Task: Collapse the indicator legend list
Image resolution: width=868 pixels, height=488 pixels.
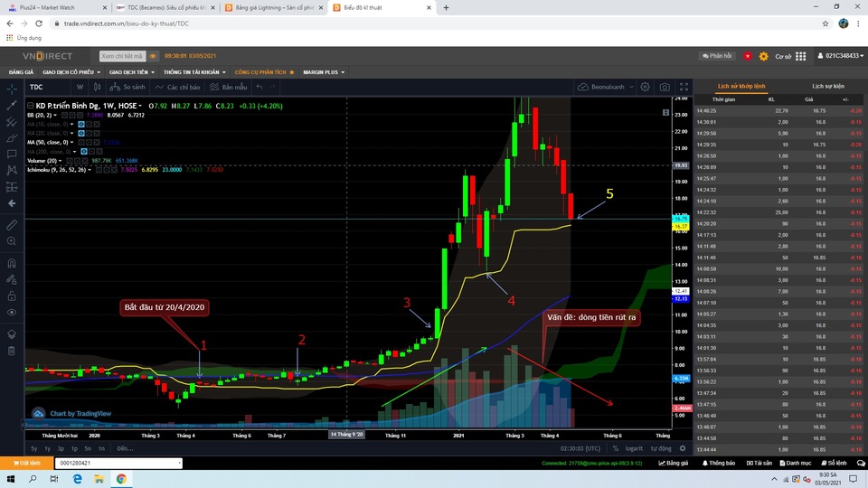Action: (x=31, y=106)
